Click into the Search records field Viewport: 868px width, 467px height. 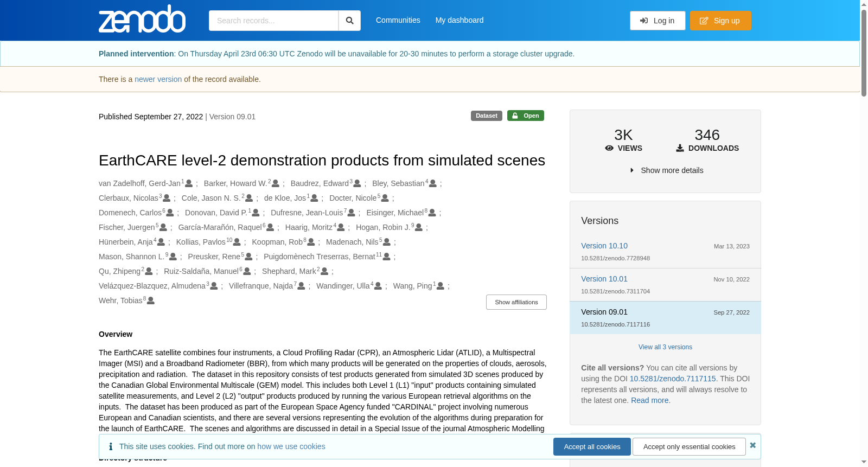[273, 21]
